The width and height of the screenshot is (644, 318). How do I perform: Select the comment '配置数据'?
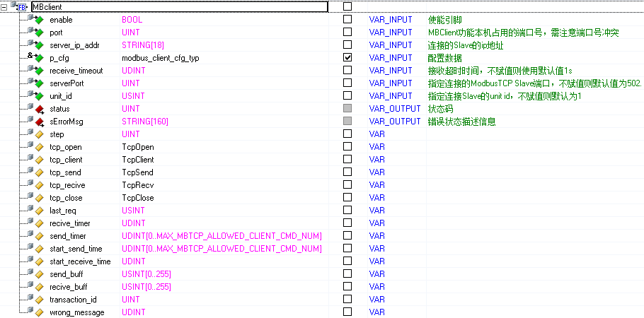(x=445, y=58)
